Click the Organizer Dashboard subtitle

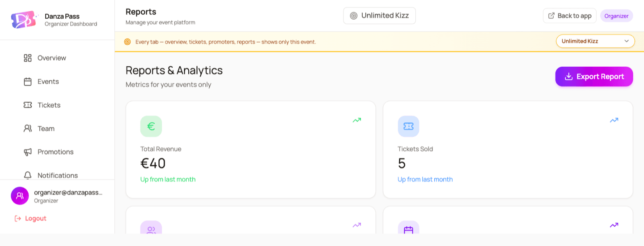pos(71,24)
